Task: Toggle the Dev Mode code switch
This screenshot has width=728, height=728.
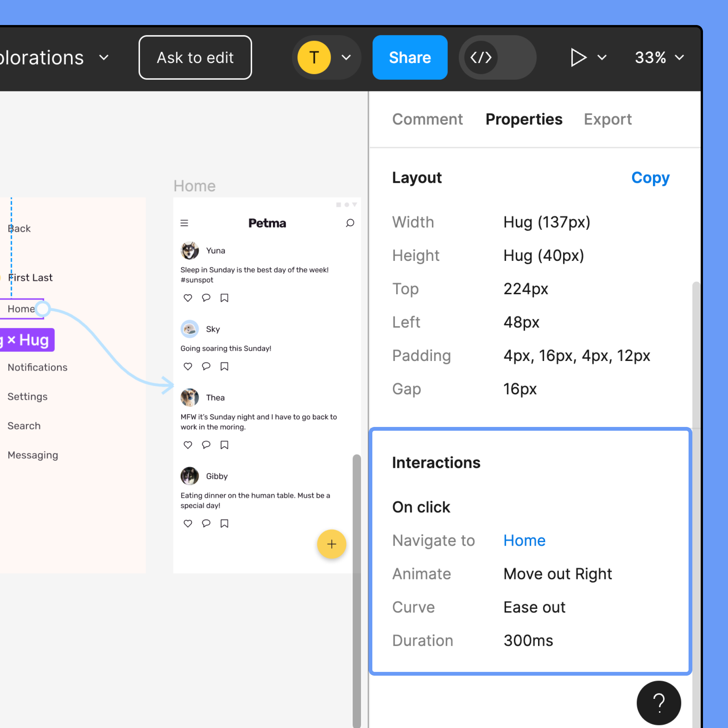Action: coord(497,58)
